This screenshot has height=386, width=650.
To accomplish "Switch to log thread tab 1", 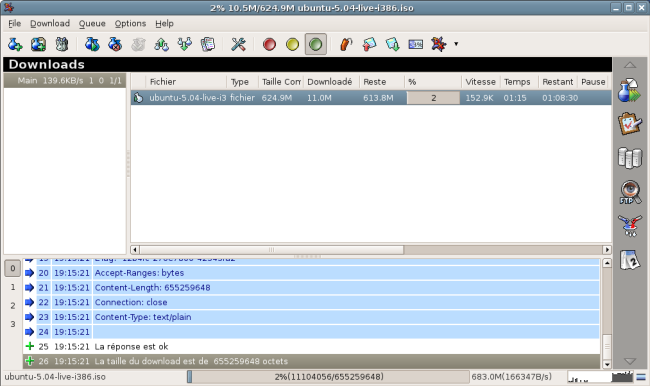I will click(x=13, y=287).
